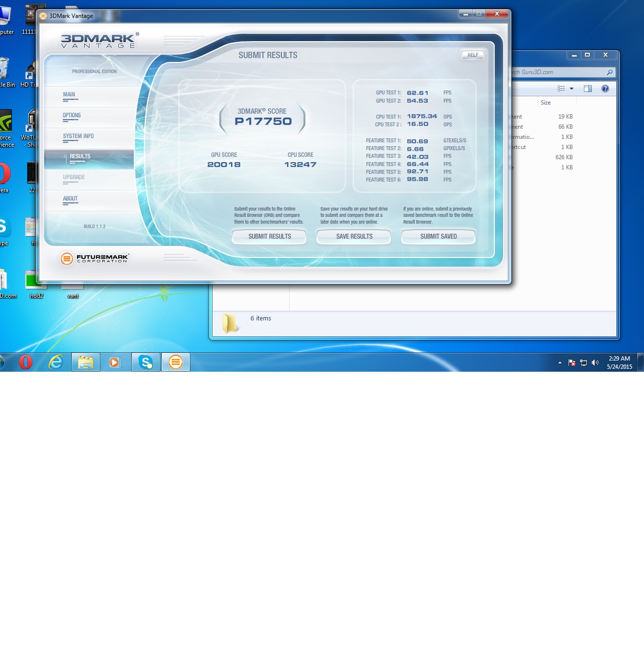This screenshot has width=644, height=666.
Task: Click GPU Test 1 value 62.61
Action: (417, 93)
